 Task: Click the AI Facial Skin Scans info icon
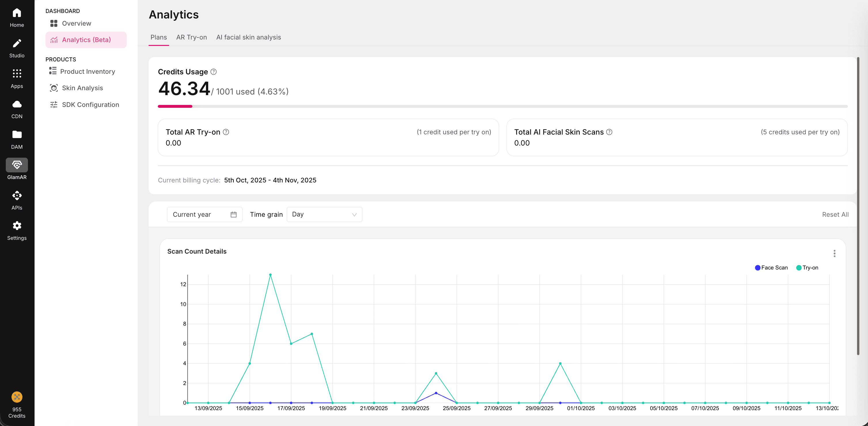609,132
